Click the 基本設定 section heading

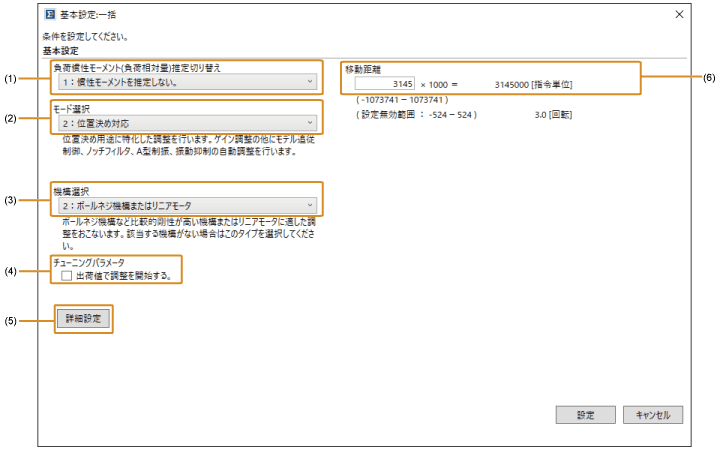60,49
